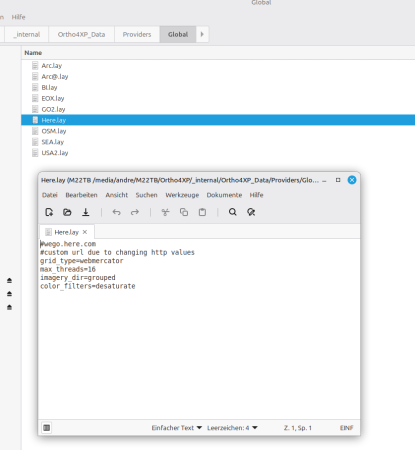415x450 pixels.
Task: Undo the last edit
Action: pos(116,212)
